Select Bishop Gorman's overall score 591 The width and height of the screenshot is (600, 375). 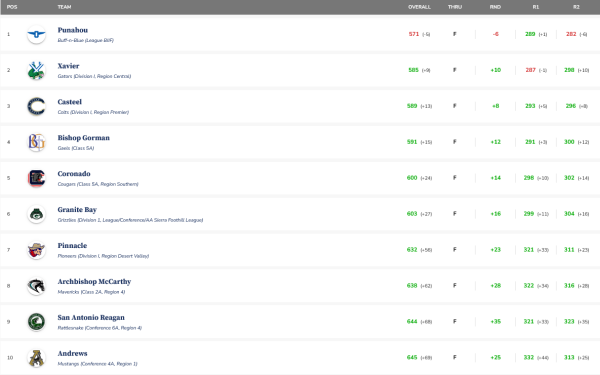tap(412, 142)
